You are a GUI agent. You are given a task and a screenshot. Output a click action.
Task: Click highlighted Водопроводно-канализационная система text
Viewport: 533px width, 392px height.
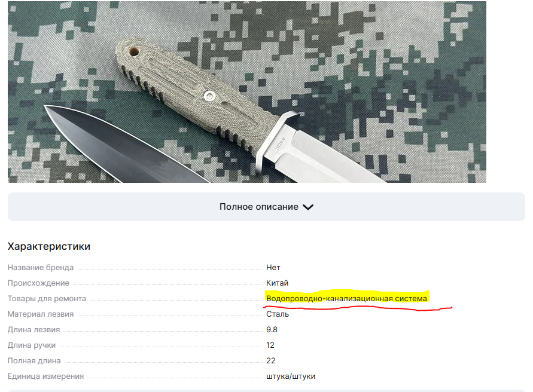pyautogui.click(x=346, y=299)
